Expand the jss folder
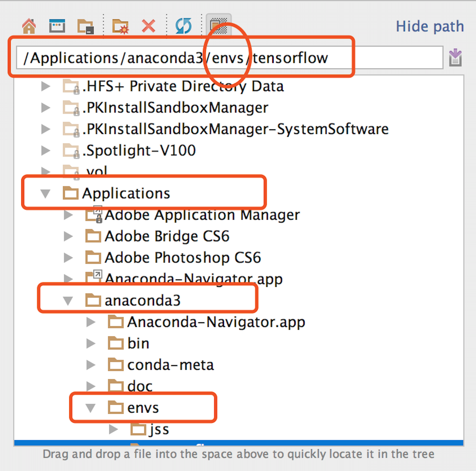Image resolution: width=476 pixels, height=471 pixels. (114, 429)
